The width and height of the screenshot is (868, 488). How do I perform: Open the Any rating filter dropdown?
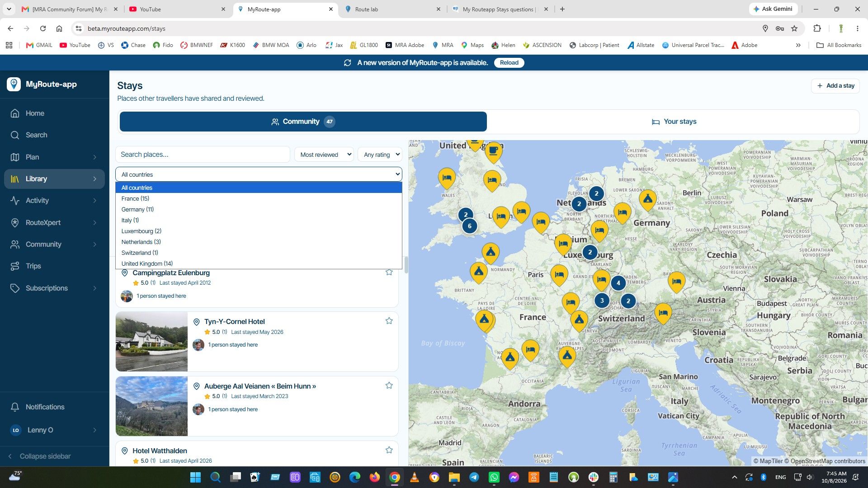(x=380, y=155)
